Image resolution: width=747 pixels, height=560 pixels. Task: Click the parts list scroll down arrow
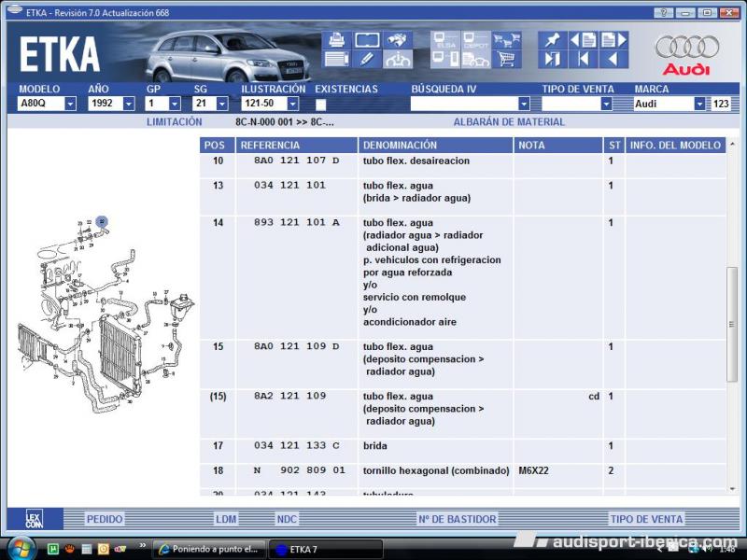tap(732, 489)
